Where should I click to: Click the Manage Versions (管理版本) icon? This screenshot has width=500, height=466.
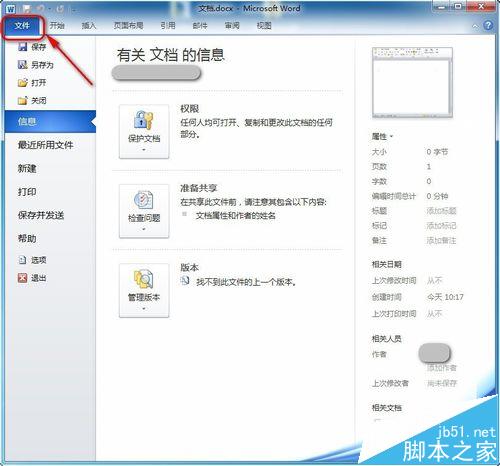pos(143,279)
